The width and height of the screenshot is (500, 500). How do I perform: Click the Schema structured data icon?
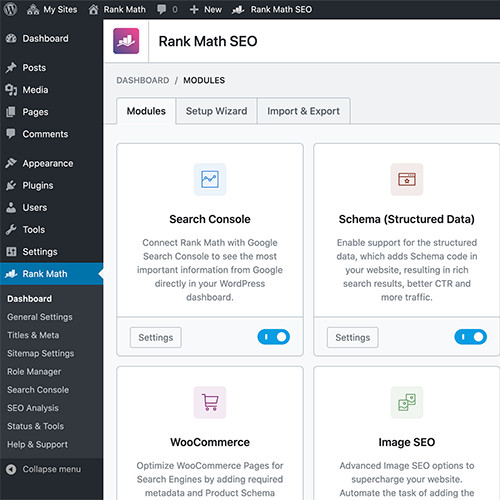click(x=407, y=179)
